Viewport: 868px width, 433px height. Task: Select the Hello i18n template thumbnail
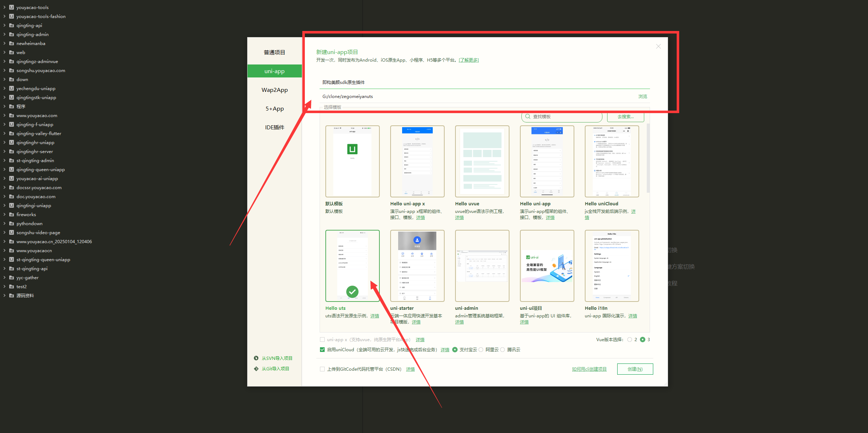click(612, 266)
